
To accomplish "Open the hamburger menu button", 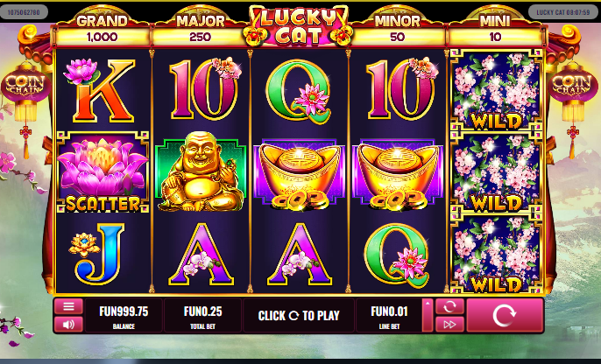I will tap(68, 306).
